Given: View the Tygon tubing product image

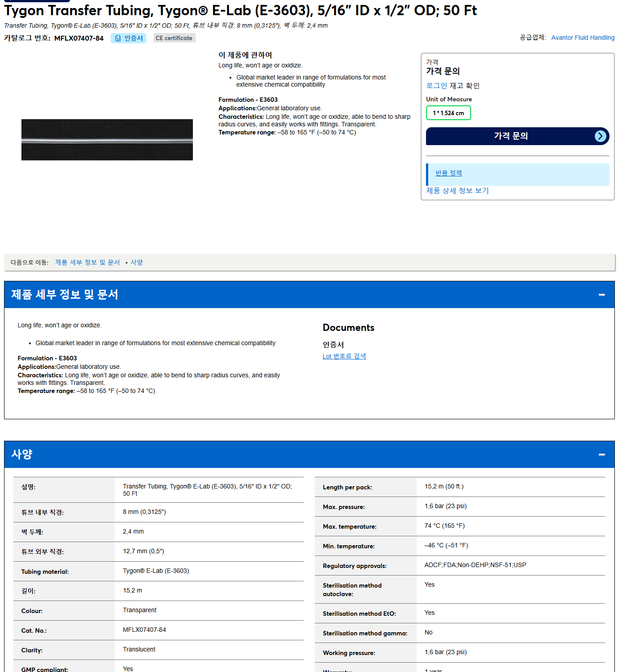Looking at the screenshot, I should (107, 140).
